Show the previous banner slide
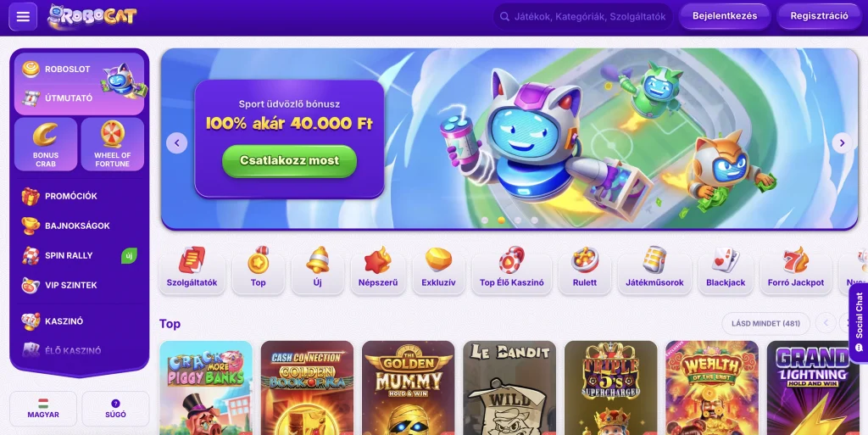This screenshot has height=435, width=868. [x=176, y=142]
